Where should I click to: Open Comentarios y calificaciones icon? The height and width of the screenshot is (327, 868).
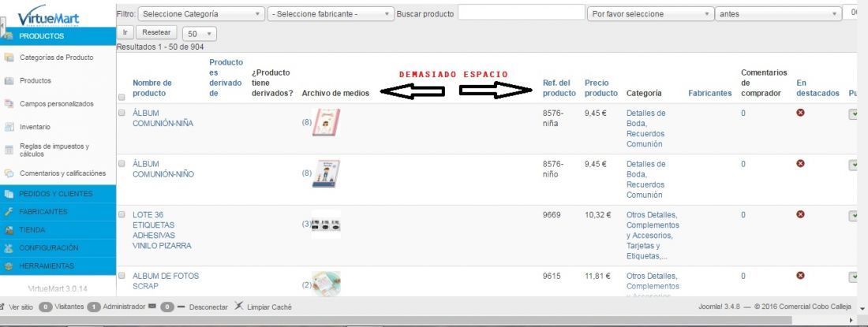click(x=9, y=173)
